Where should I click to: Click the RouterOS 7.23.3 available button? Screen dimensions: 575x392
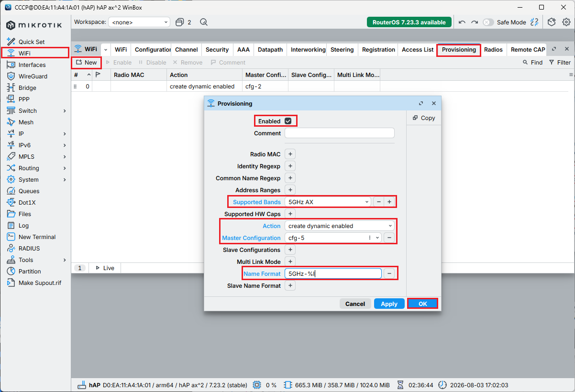pos(409,22)
